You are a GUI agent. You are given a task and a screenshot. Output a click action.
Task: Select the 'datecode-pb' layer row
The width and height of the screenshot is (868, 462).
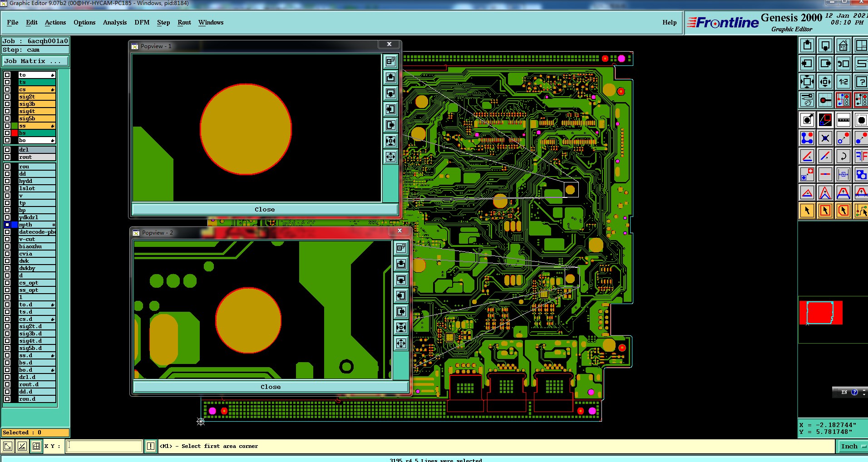coord(37,232)
